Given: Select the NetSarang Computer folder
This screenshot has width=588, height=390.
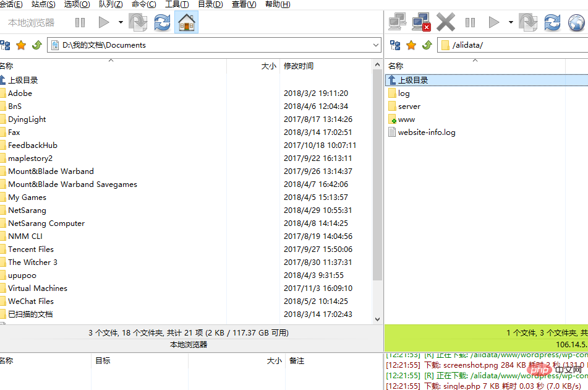Looking at the screenshot, I should (46, 223).
